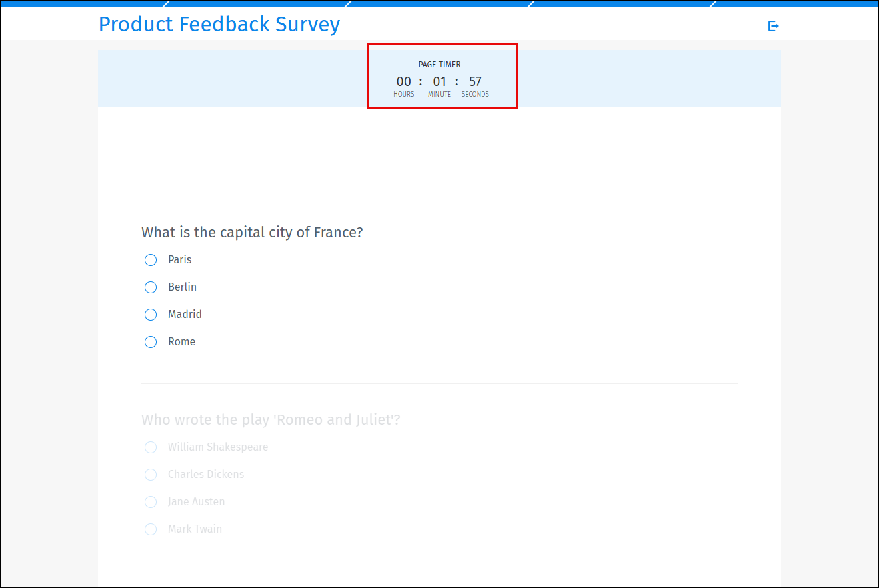This screenshot has height=588, width=879.
Task: Click the HOURS value on the timer
Action: [403, 81]
